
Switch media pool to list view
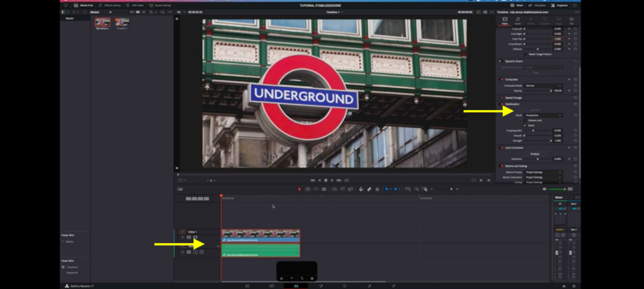[144, 12]
